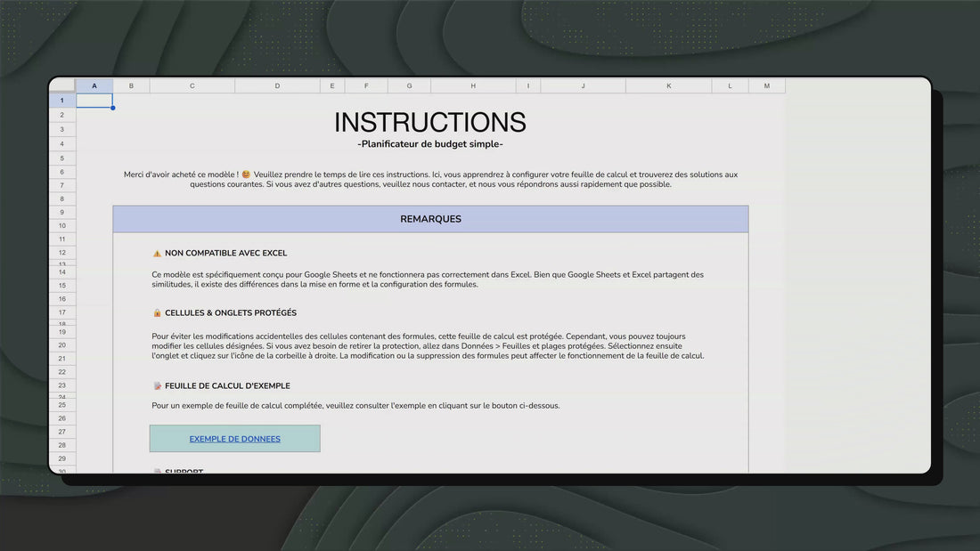Select column H header

[x=473, y=85]
